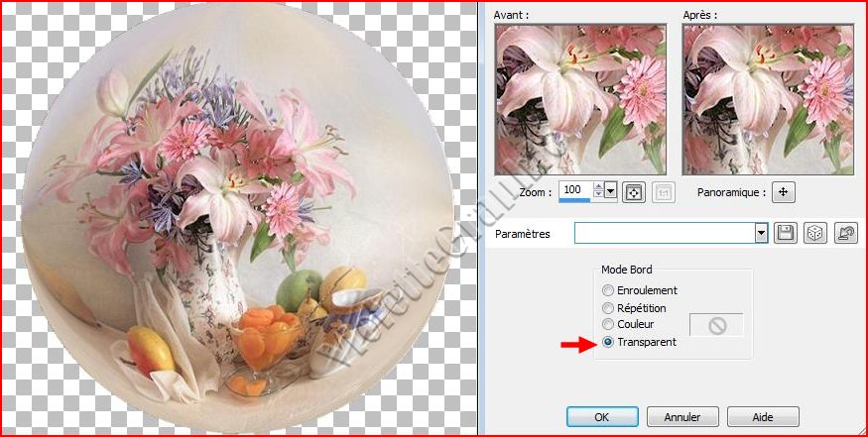Image resolution: width=868 pixels, height=437 pixels.
Task: Click the 1:1 actual size zoom icon
Action: click(663, 191)
